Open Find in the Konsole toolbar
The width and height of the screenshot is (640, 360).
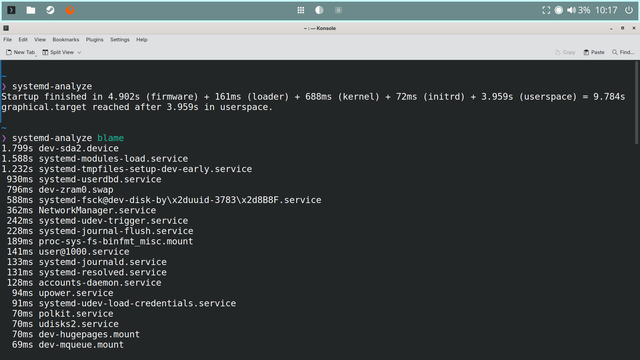tap(623, 52)
